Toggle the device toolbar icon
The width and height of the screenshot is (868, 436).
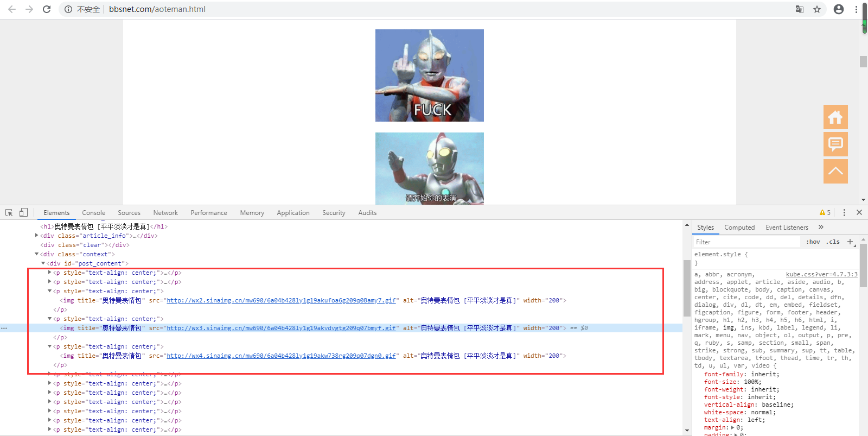[23, 213]
